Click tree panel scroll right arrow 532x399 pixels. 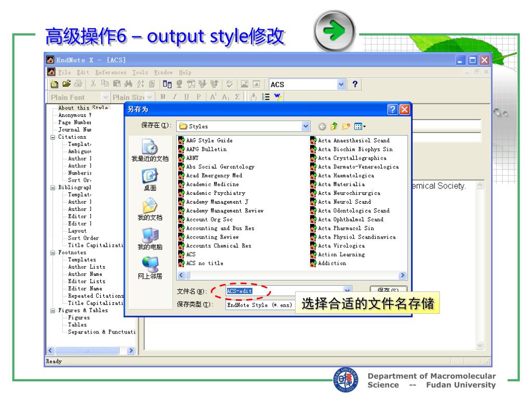[x=131, y=351]
